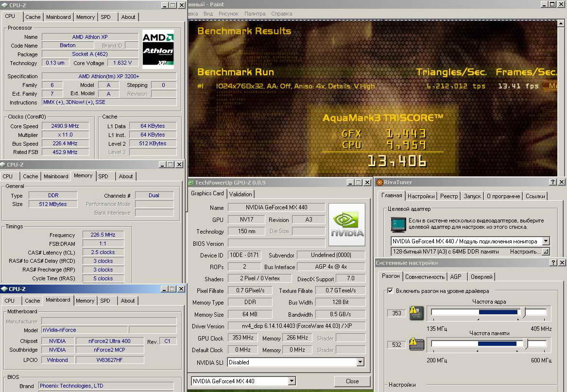This screenshot has width=567, height=392.
Task: Switch to Validation tab in GPU-Z
Action: [241, 194]
